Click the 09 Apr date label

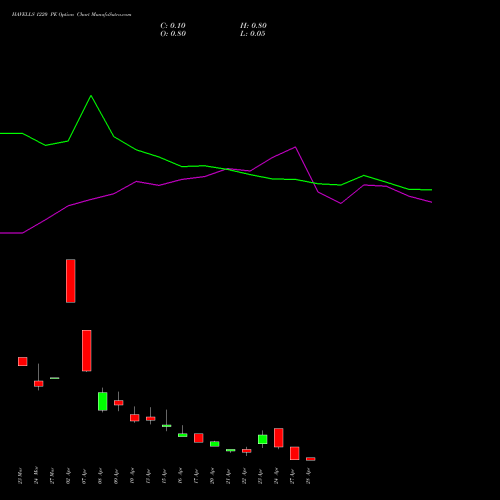(x=116, y=476)
